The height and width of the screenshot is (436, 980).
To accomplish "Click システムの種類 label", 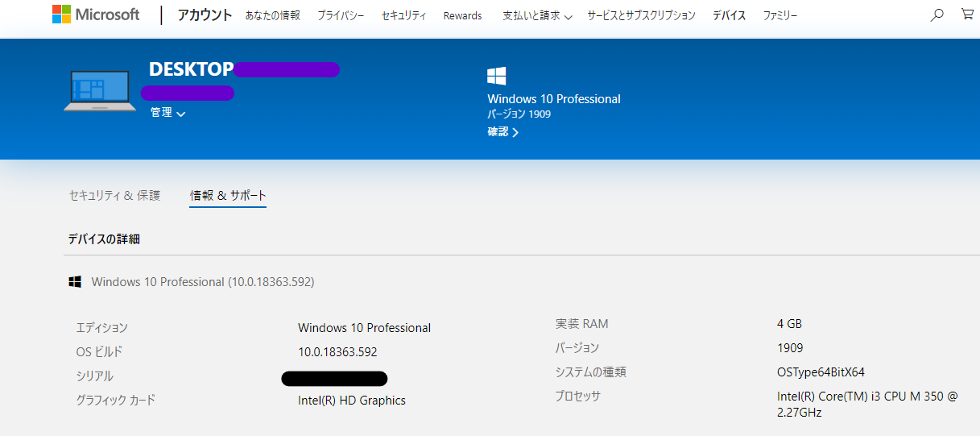I will [x=590, y=372].
